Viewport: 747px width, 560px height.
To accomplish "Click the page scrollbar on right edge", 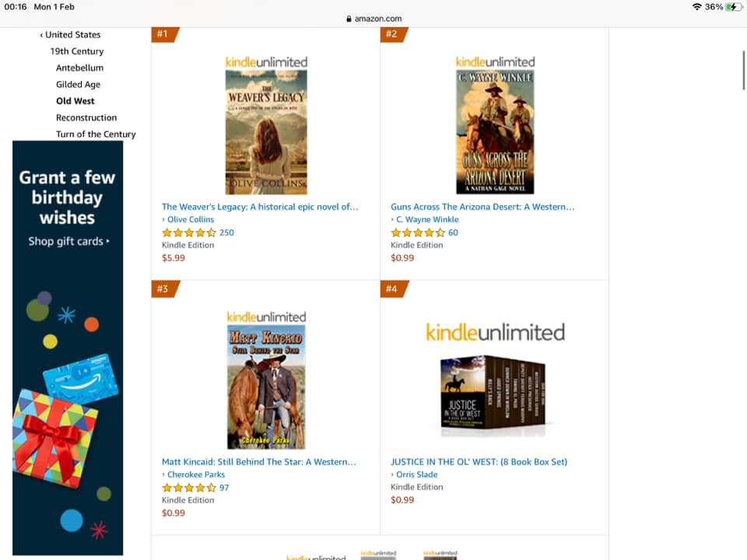I will 743,70.
